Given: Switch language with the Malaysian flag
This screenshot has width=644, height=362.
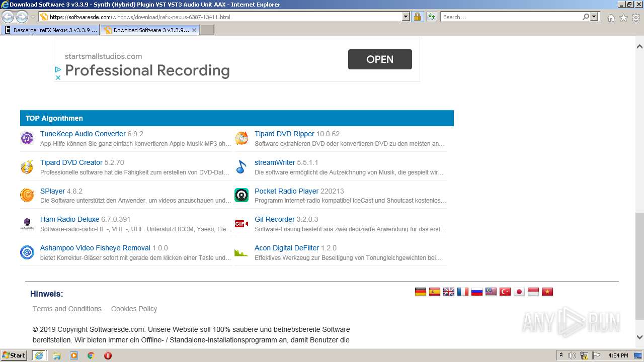Looking at the screenshot, I should click(x=491, y=292).
